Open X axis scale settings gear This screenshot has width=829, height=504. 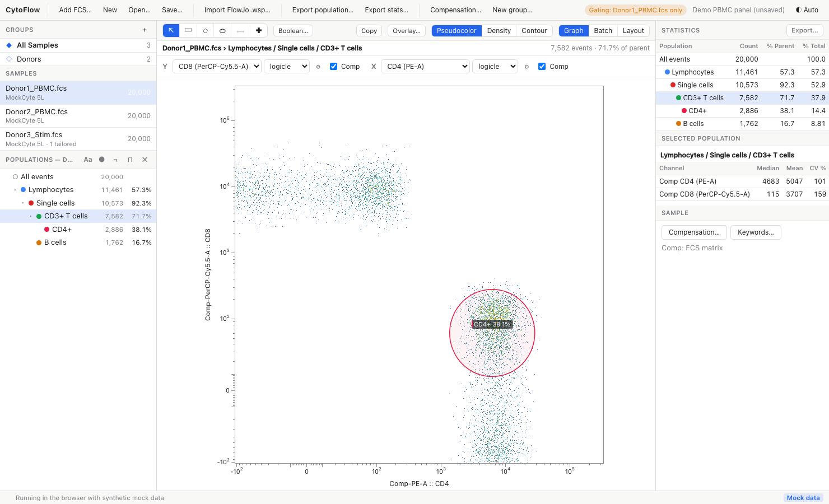527,67
